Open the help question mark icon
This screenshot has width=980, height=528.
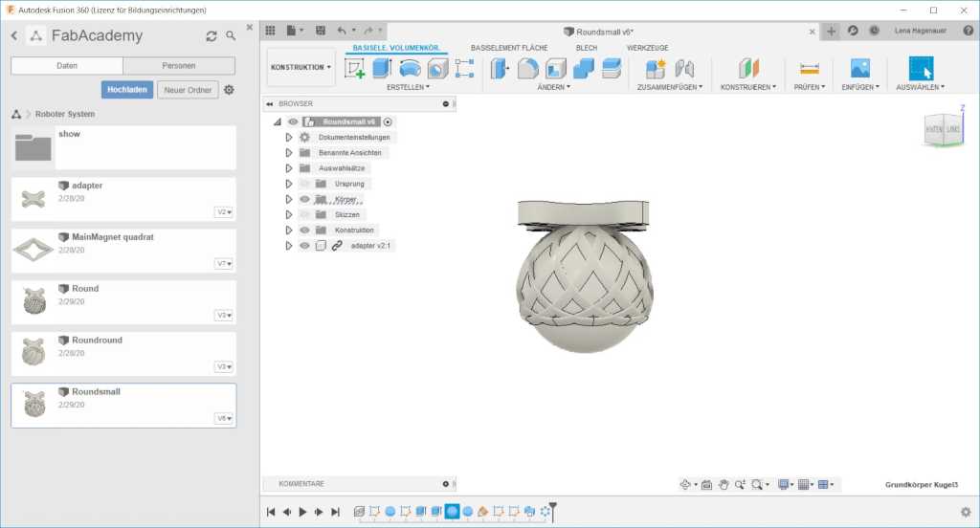(x=969, y=30)
